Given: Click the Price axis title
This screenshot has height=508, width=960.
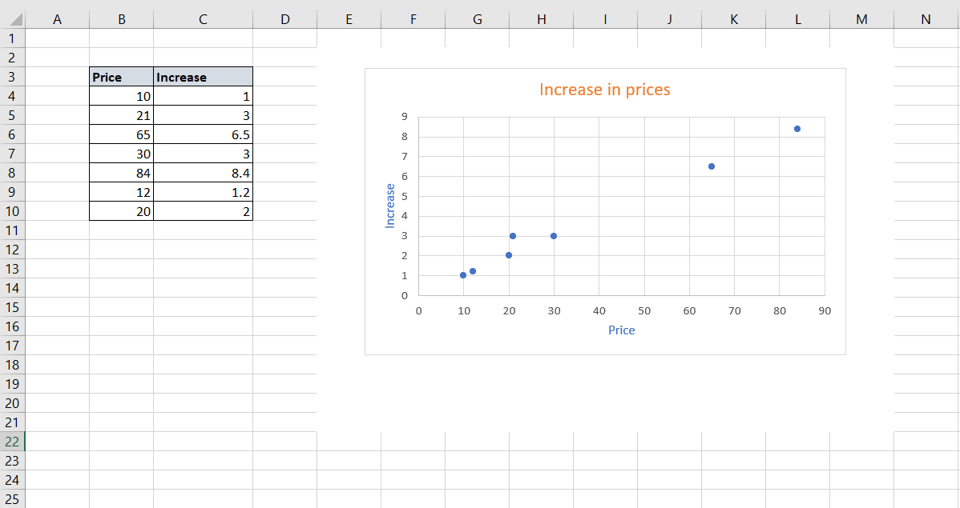Looking at the screenshot, I should (621, 330).
